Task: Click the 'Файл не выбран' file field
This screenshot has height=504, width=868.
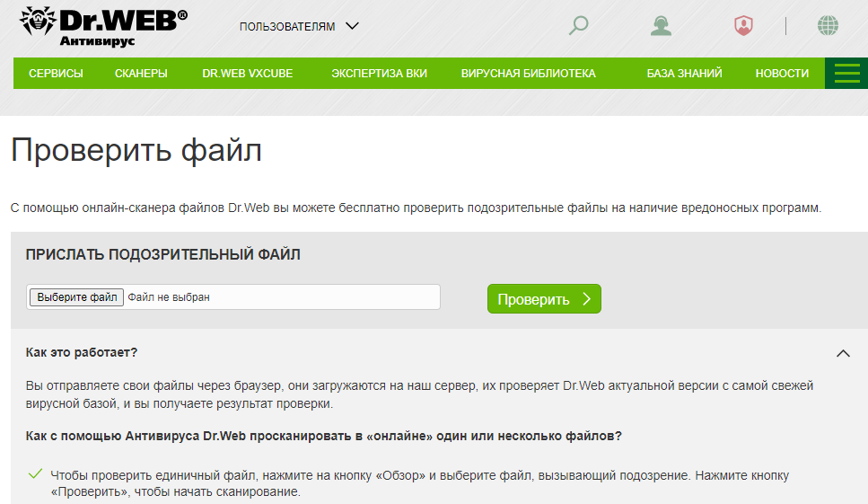Action: [233, 297]
